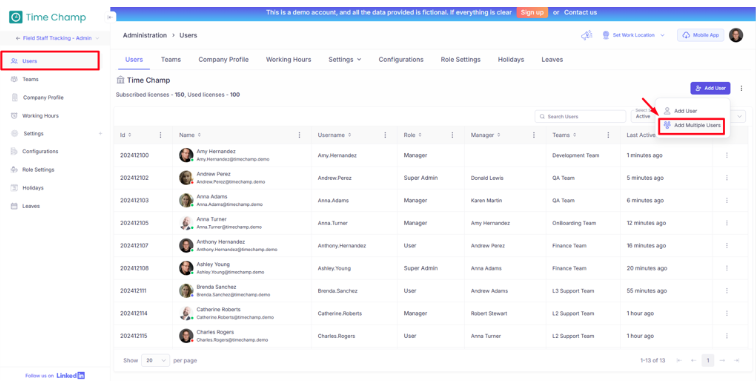This screenshot has height=384, width=756.
Task: Click the Administration breadcrumb
Action: coord(145,35)
